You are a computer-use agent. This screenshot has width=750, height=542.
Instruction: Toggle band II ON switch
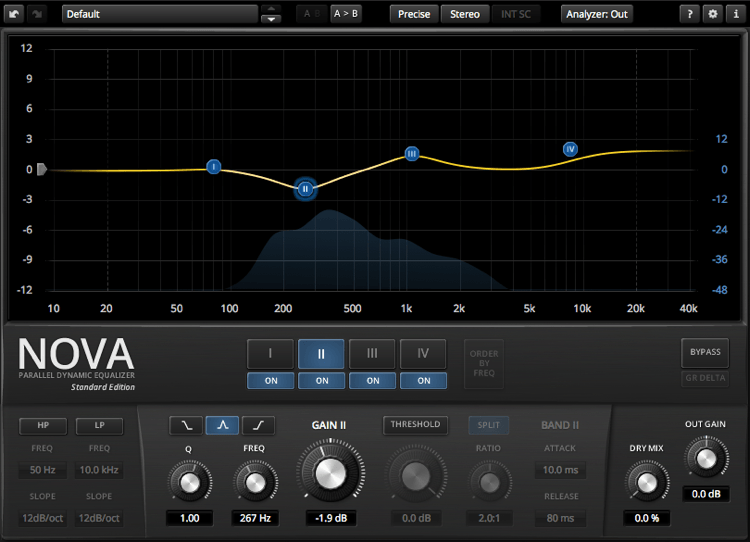coord(321,381)
